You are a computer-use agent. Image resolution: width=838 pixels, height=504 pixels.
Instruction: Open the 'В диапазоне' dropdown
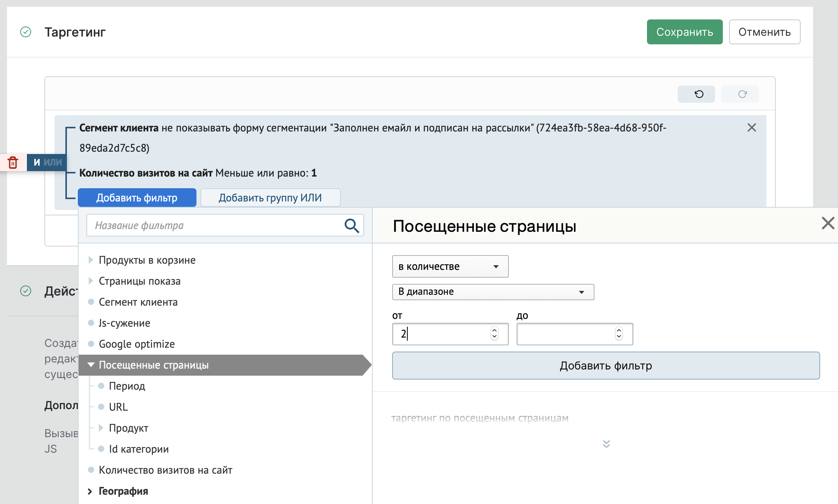[493, 292]
